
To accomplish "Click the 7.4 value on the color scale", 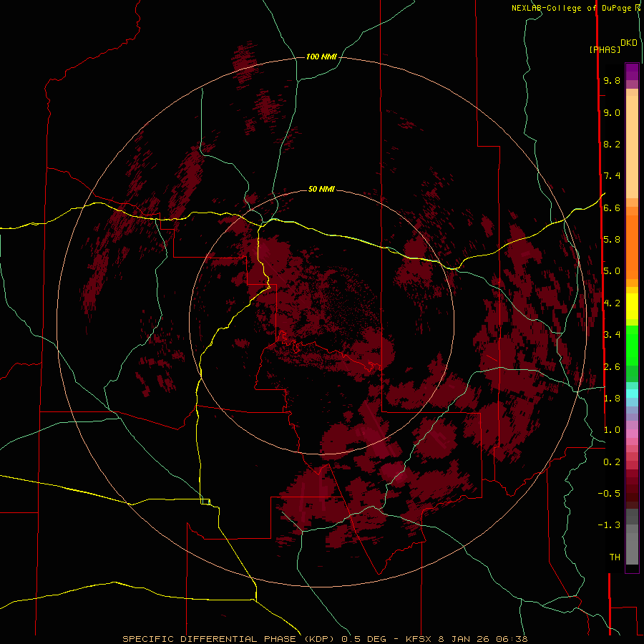I will [x=612, y=176].
